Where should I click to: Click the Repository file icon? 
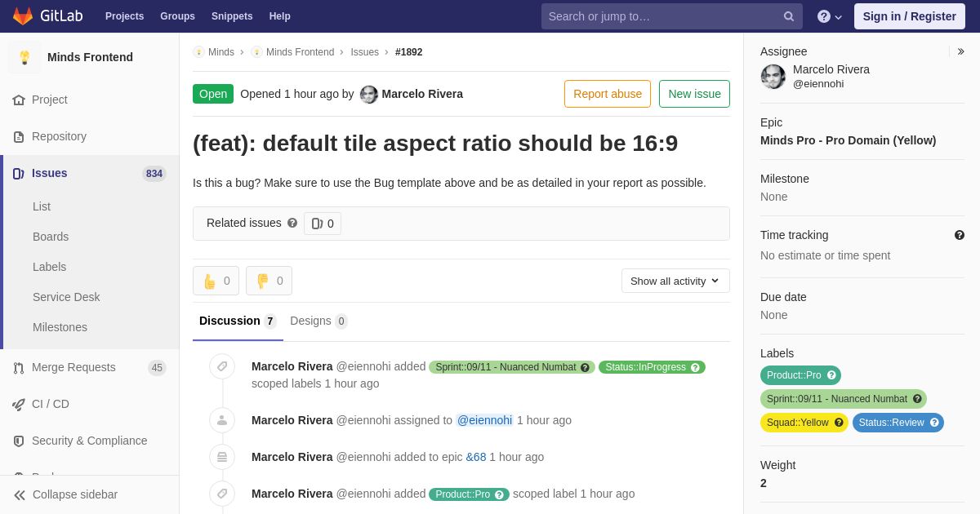coord(19,136)
